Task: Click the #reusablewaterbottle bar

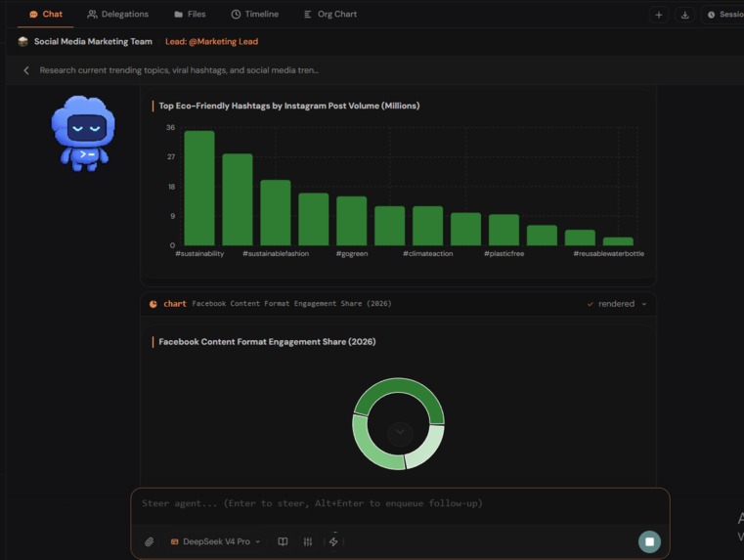Action: (618, 240)
